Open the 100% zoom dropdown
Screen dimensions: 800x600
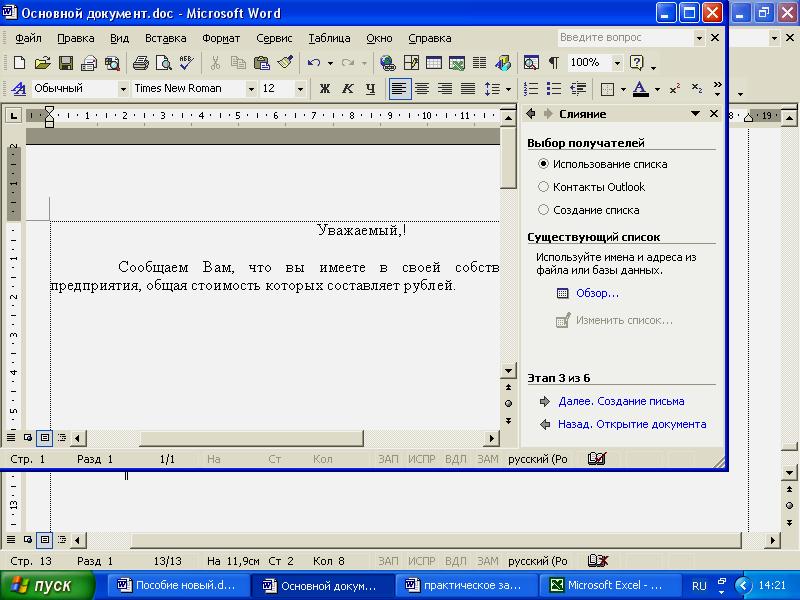pyautogui.click(x=617, y=63)
